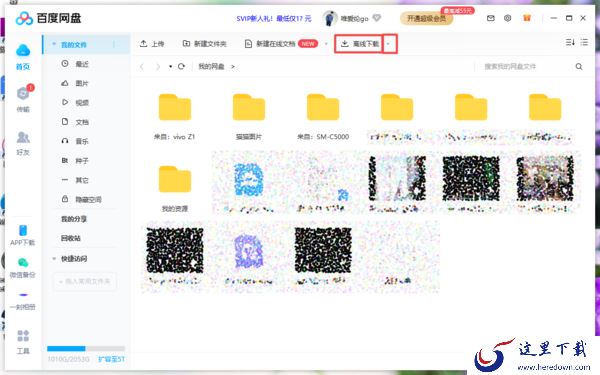Click the 百度网盘 logo
The width and height of the screenshot is (600, 375).
point(49,18)
